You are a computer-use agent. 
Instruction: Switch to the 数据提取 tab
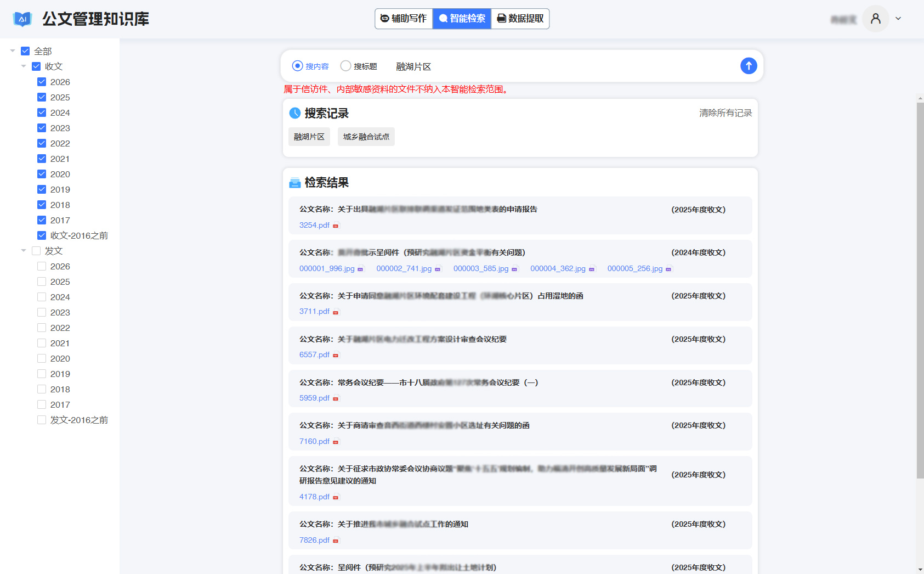click(520, 19)
